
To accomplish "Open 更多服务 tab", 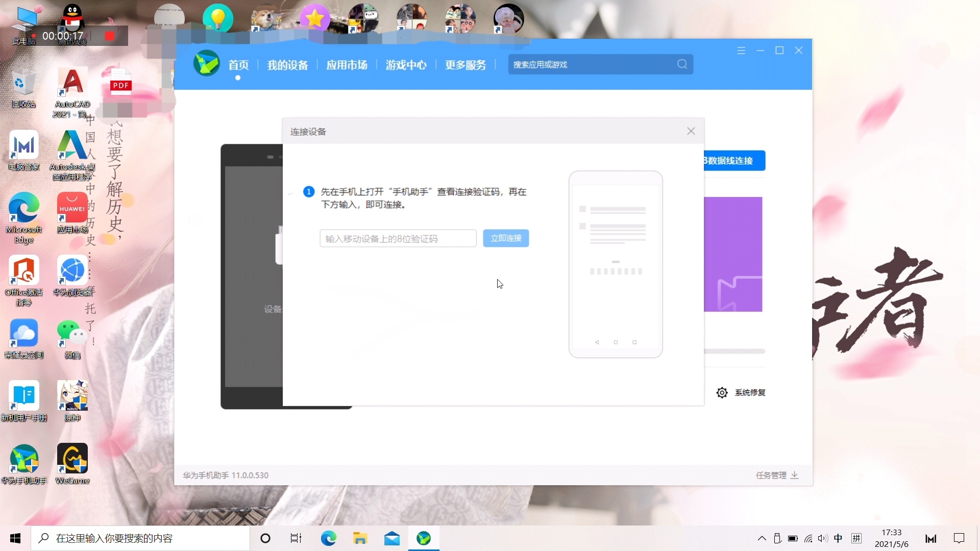I will (465, 65).
